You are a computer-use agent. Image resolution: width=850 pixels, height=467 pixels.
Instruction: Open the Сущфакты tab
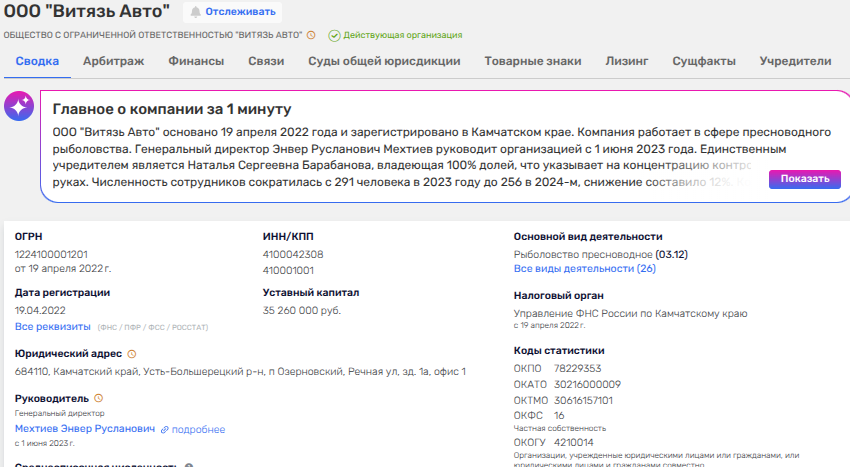tap(704, 61)
